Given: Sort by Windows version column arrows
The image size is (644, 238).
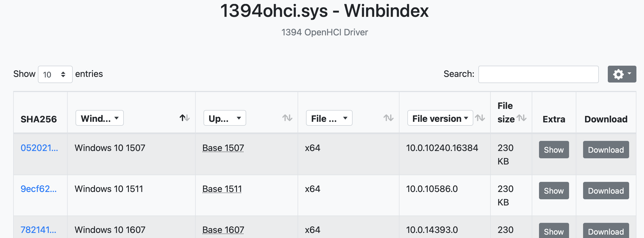Looking at the screenshot, I should (x=185, y=118).
